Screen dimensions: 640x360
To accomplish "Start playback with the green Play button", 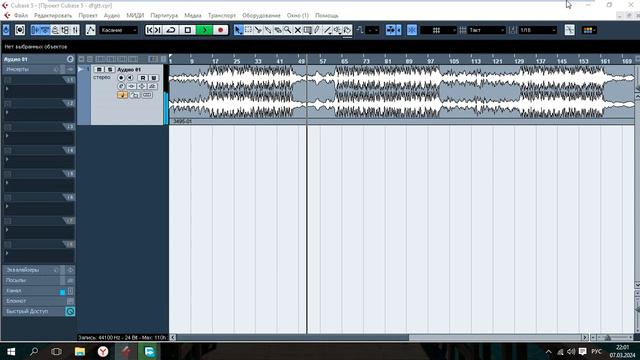I will tap(204, 30).
